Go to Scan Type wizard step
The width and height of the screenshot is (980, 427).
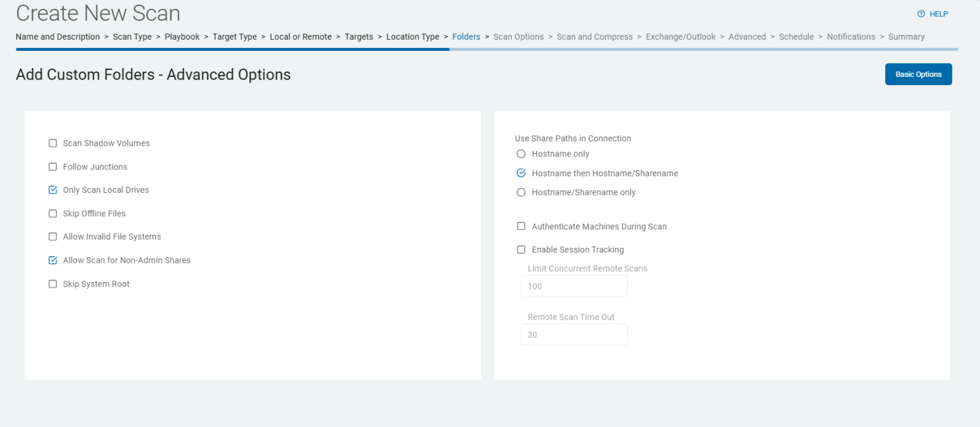(132, 37)
